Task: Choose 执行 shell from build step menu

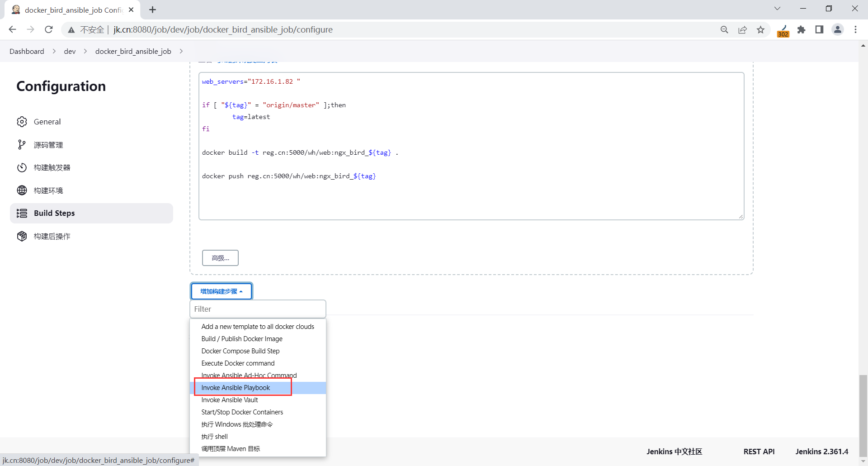Action: (x=215, y=437)
